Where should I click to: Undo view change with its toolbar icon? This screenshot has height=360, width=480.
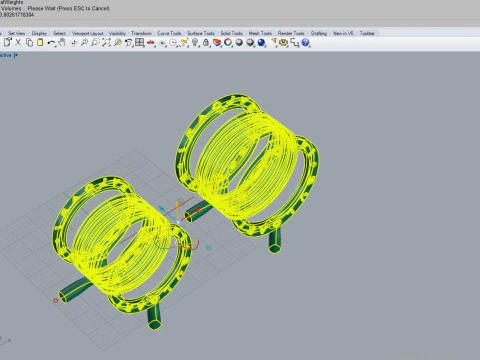coord(129,43)
